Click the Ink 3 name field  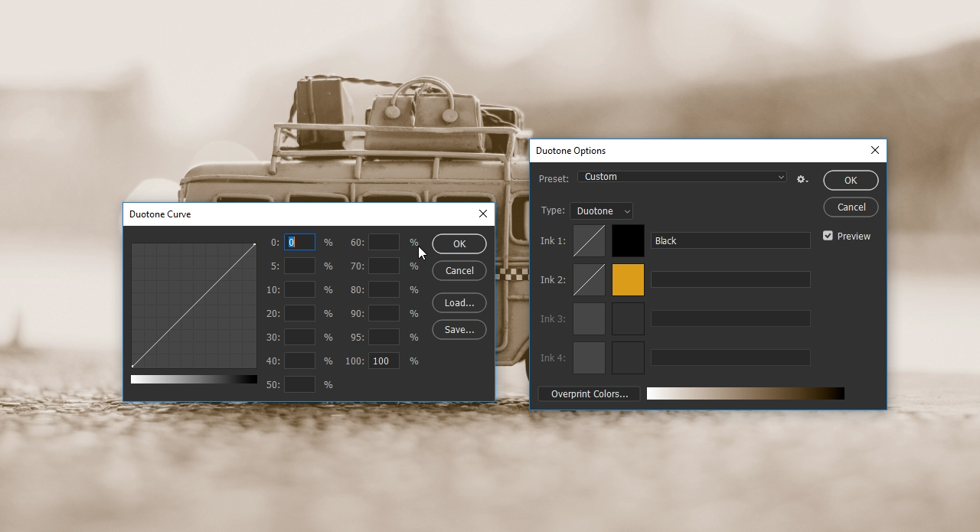click(730, 319)
